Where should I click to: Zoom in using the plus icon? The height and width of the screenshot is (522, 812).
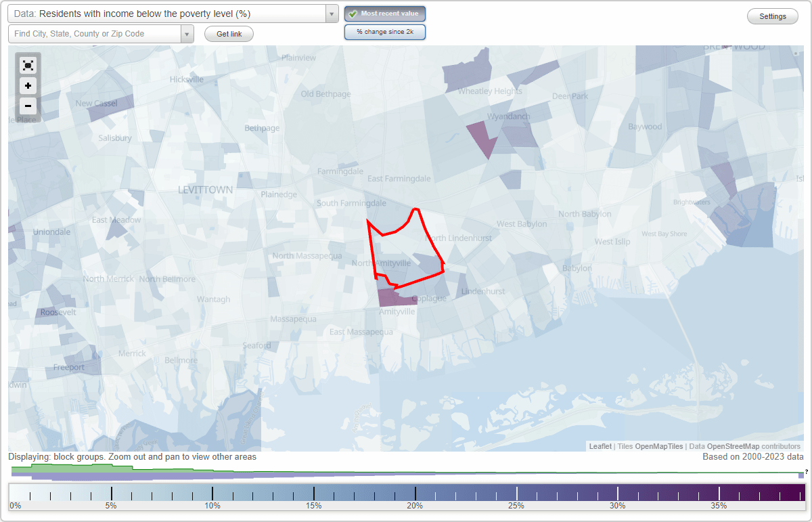28,86
